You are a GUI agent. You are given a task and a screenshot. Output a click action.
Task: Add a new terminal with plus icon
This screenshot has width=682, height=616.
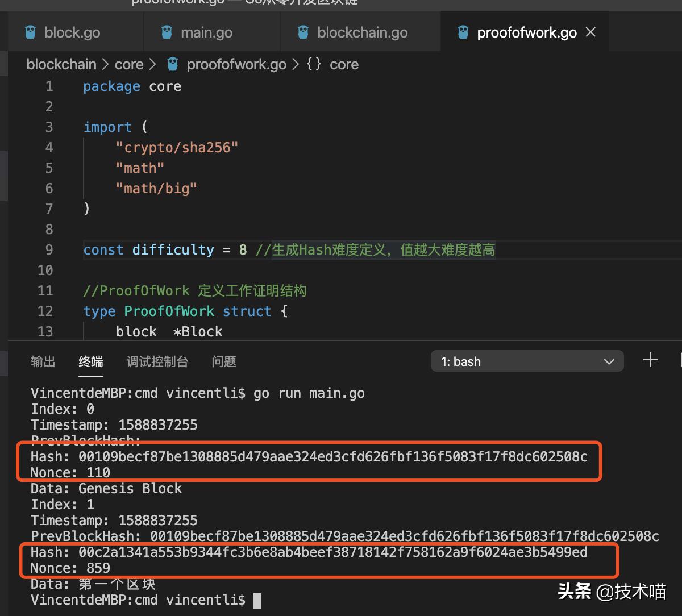point(650,360)
